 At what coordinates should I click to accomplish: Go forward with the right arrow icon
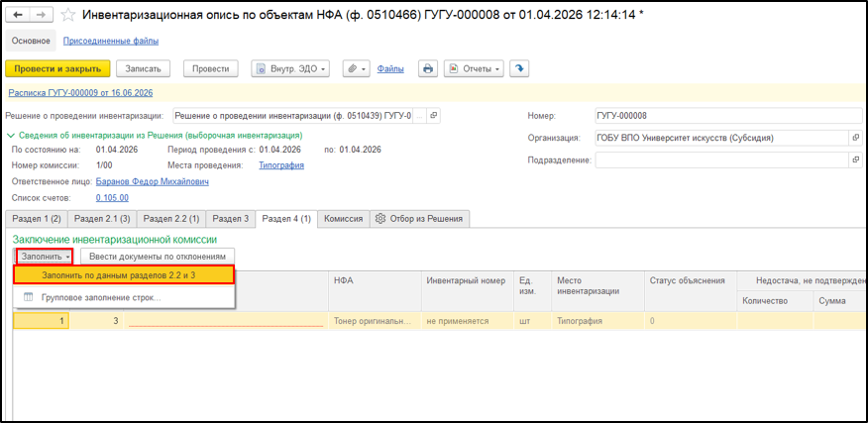(41, 15)
